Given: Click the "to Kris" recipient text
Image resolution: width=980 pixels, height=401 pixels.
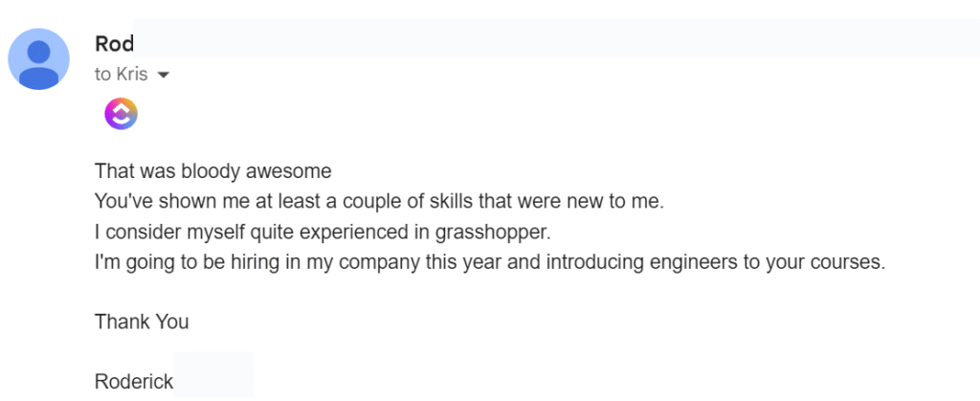Looking at the screenshot, I should click(x=121, y=75).
